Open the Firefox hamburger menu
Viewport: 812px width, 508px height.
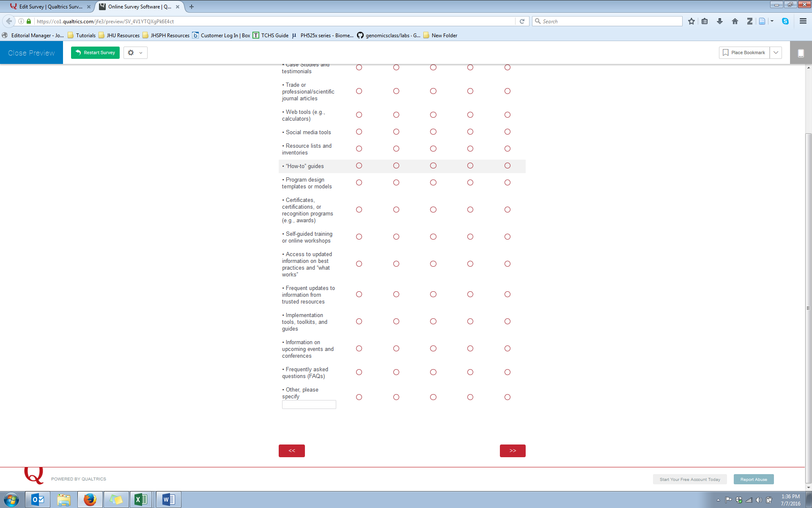pos(803,21)
